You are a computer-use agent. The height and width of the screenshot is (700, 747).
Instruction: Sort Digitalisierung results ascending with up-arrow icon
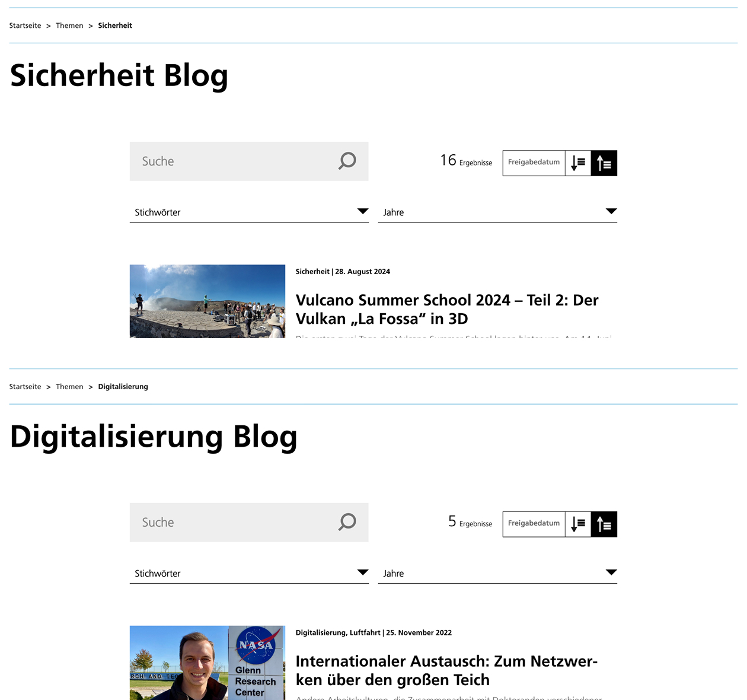[x=604, y=524]
